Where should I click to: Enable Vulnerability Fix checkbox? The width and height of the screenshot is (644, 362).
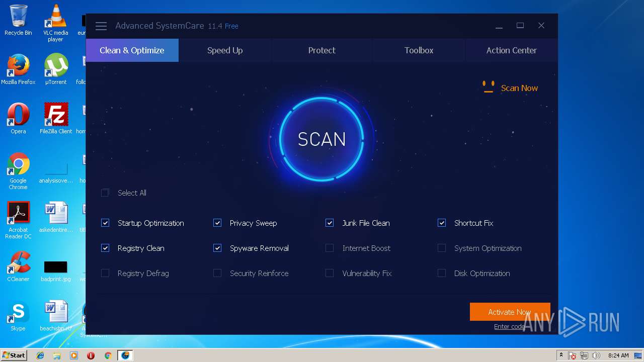pyautogui.click(x=330, y=273)
